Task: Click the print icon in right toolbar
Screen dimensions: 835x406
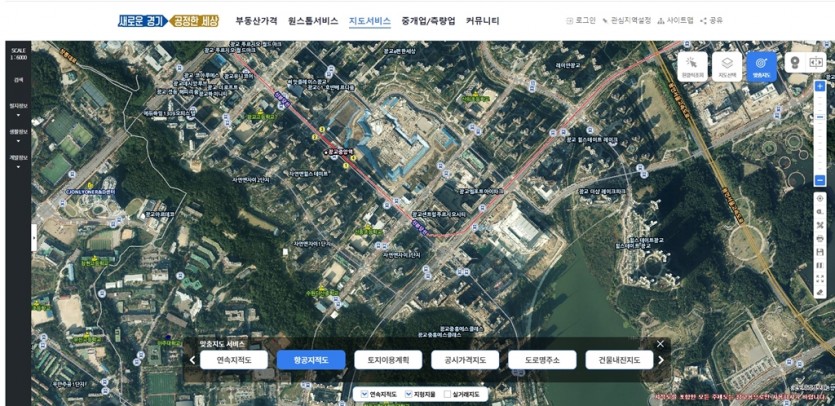Action: [820, 239]
